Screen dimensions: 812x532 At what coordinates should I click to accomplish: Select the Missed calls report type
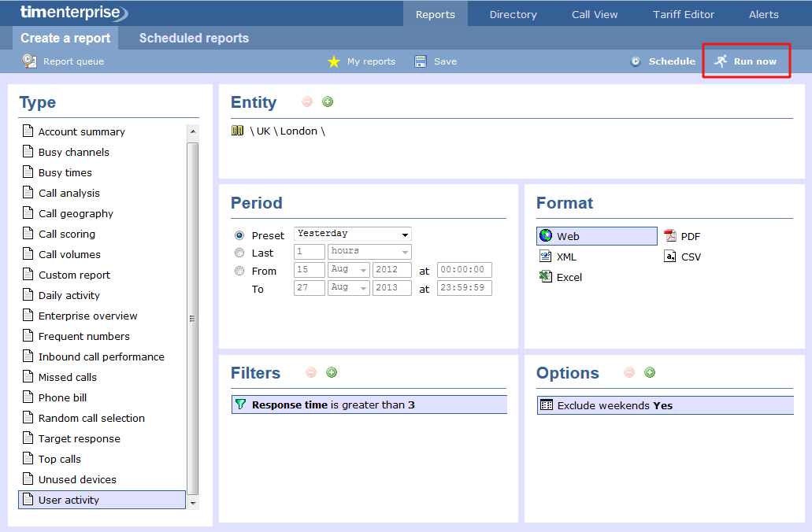coord(67,377)
